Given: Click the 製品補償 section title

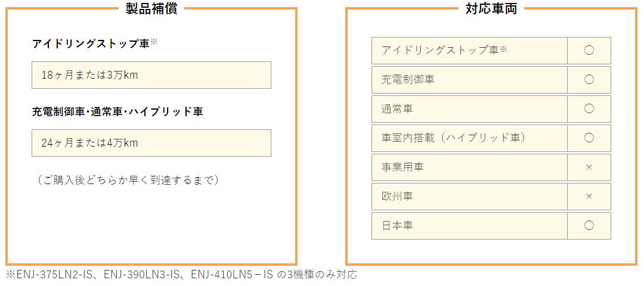Looking at the screenshot, I should [151, 8].
